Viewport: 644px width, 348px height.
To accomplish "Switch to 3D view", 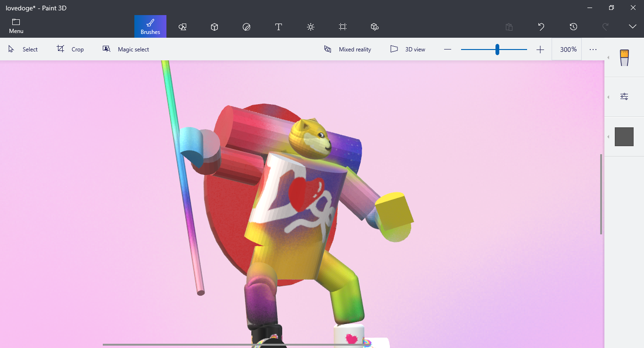I will click(x=407, y=49).
